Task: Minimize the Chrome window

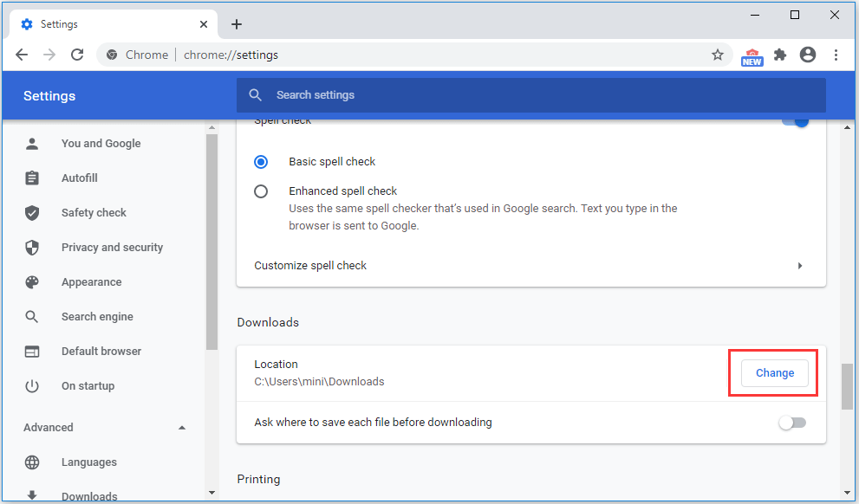Action: point(755,15)
